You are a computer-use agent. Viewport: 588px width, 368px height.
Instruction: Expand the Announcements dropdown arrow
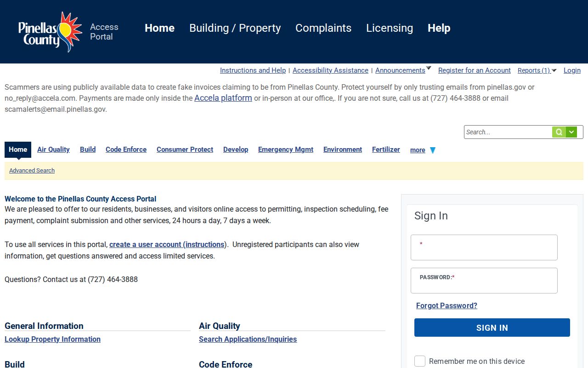point(429,68)
